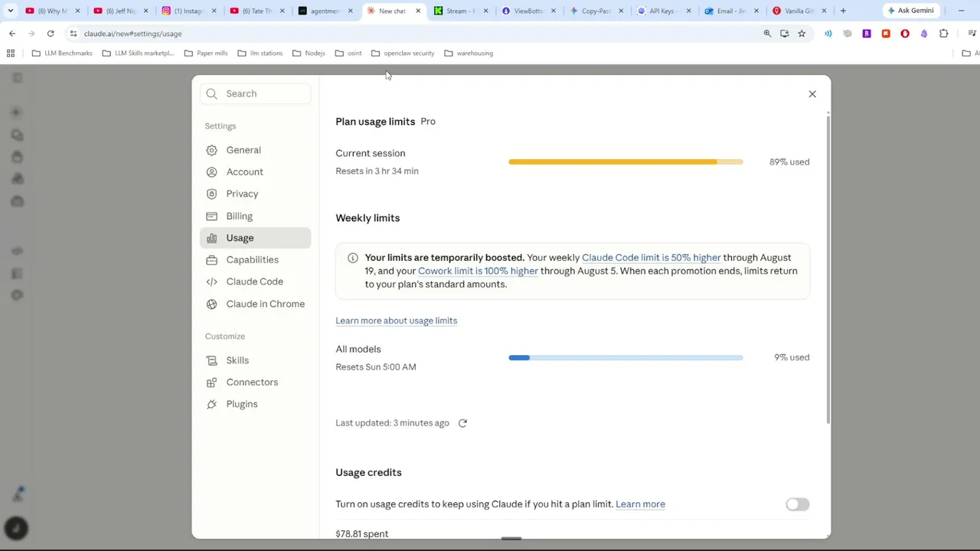Image resolution: width=980 pixels, height=551 pixels.
Task: Click the 'Resets in 3 hr 34 min' text
Action: 377,171
